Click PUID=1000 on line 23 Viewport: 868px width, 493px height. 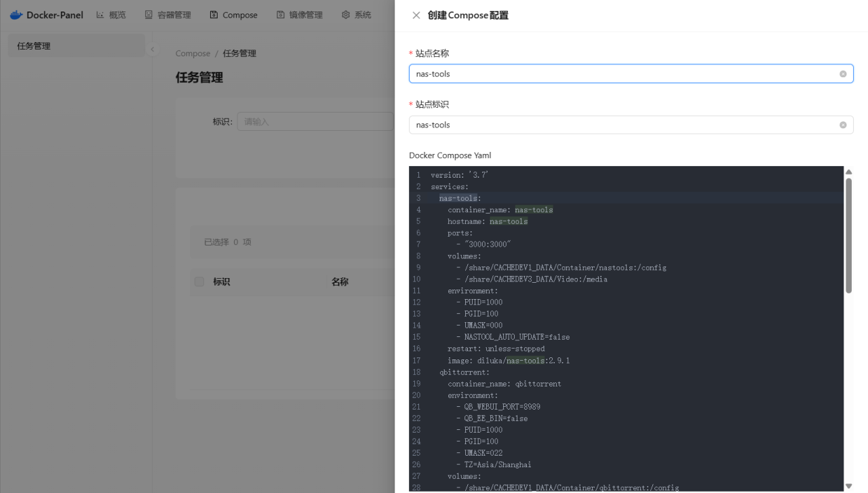[479, 430]
